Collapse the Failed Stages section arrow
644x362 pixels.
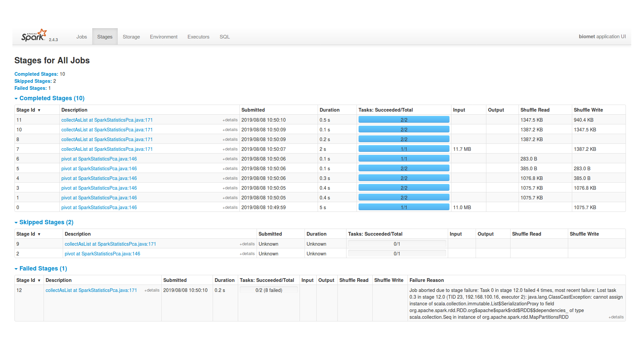(16, 269)
